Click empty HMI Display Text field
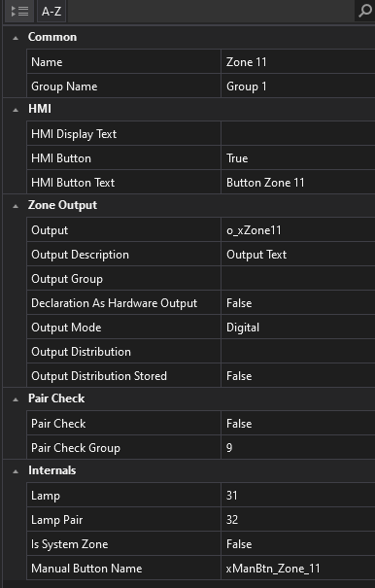Screen dimensions: 375x588 [x=298, y=134]
